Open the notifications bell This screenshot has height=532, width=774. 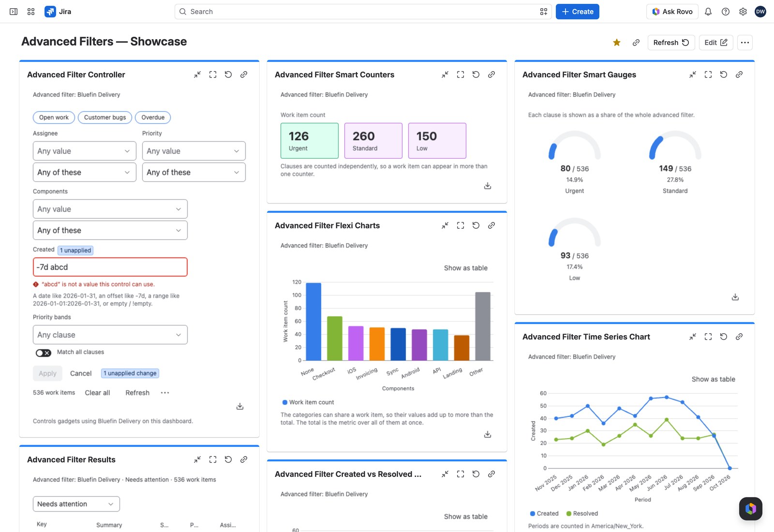coord(708,12)
